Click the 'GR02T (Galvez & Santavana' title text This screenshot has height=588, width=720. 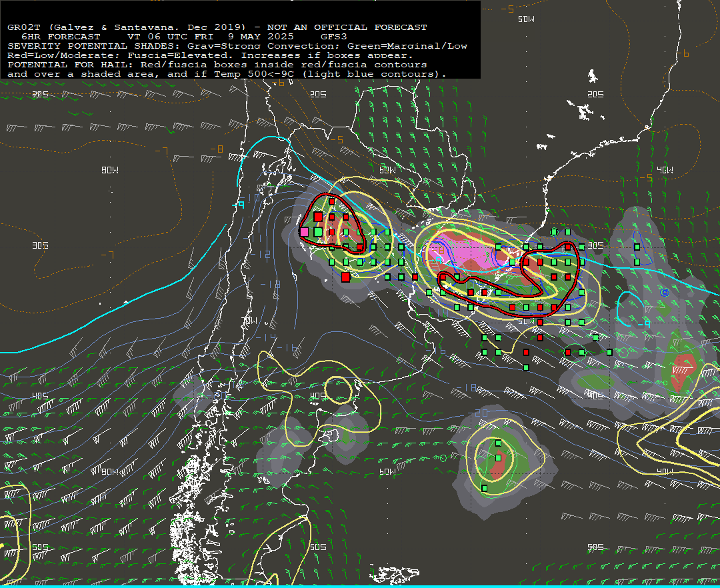point(93,27)
